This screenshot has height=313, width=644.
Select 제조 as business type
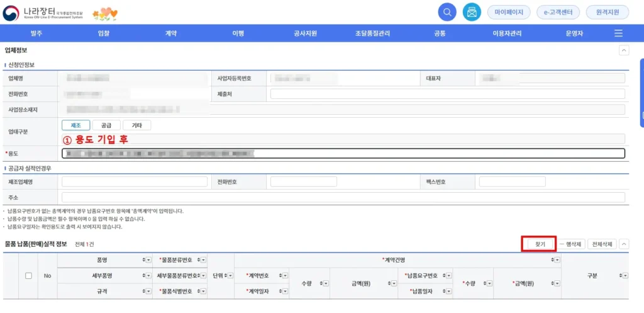75,125
